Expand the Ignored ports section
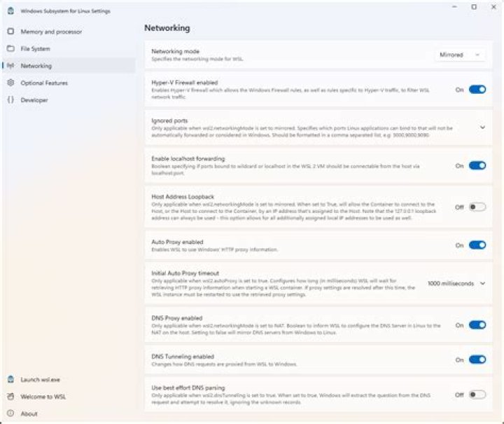This screenshot has width=504, height=424. coord(482,128)
